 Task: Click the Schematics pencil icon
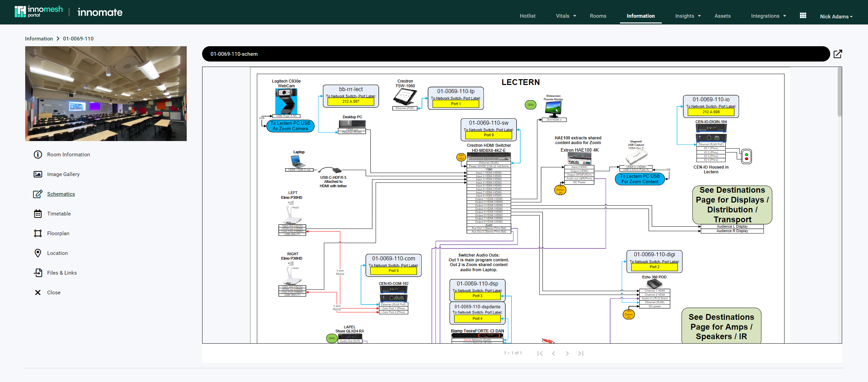pos(38,194)
